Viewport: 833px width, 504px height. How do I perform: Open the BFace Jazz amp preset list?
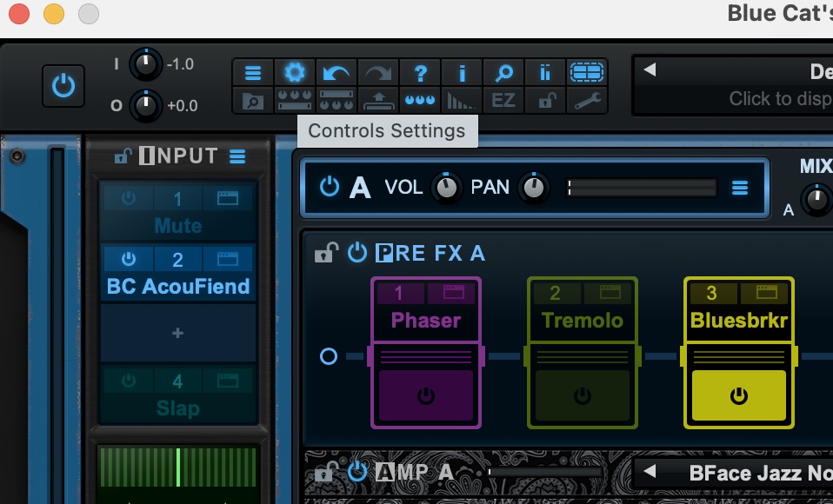(760, 473)
